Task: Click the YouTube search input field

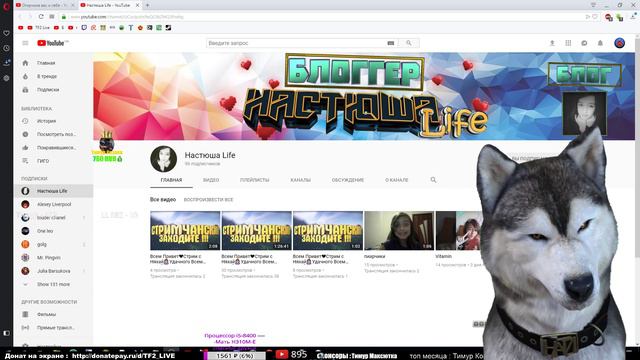Action: (x=297, y=43)
